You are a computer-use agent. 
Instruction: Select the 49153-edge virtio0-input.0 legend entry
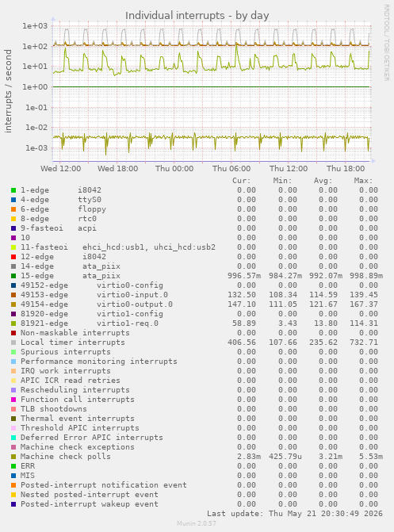pos(94,295)
